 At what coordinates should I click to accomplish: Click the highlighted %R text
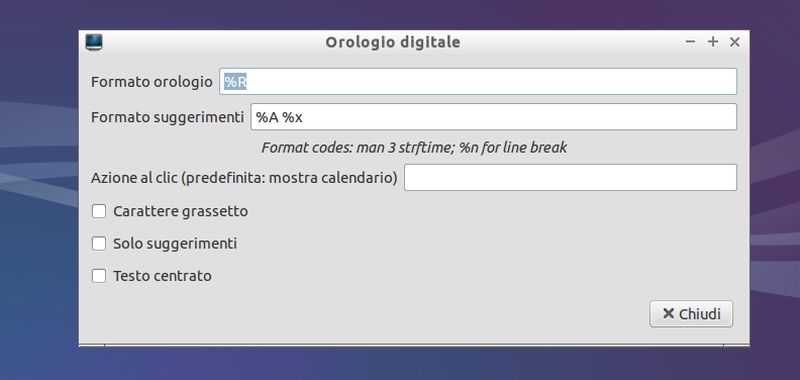236,82
